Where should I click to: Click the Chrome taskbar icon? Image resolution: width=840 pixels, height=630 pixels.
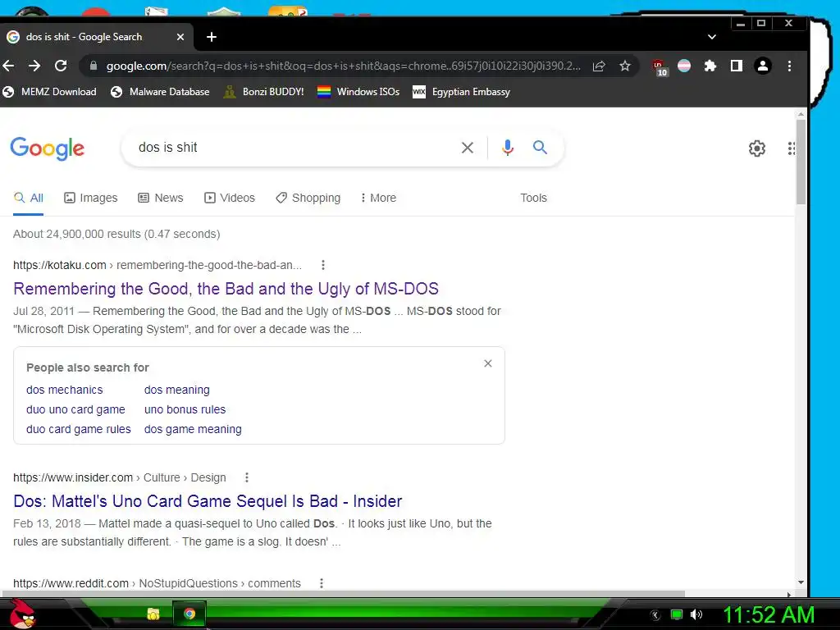pyautogui.click(x=189, y=614)
